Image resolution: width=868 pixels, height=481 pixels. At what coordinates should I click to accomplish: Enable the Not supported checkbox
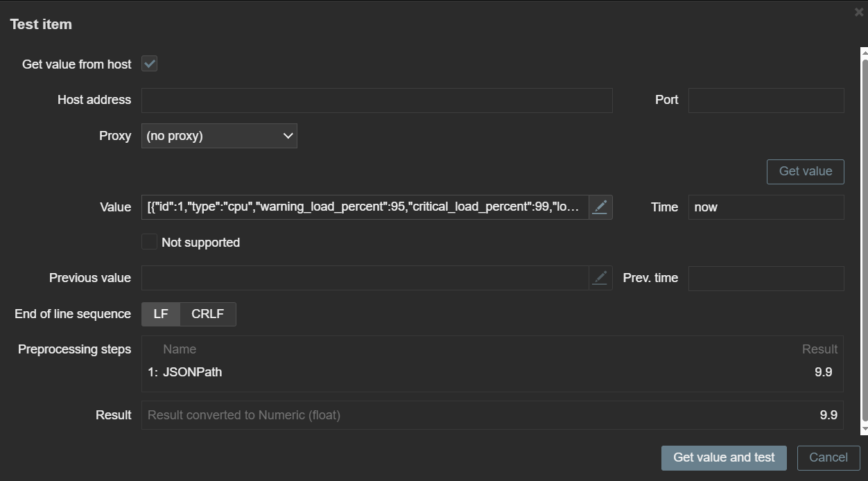pyautogui.click(x=150, y=242)
